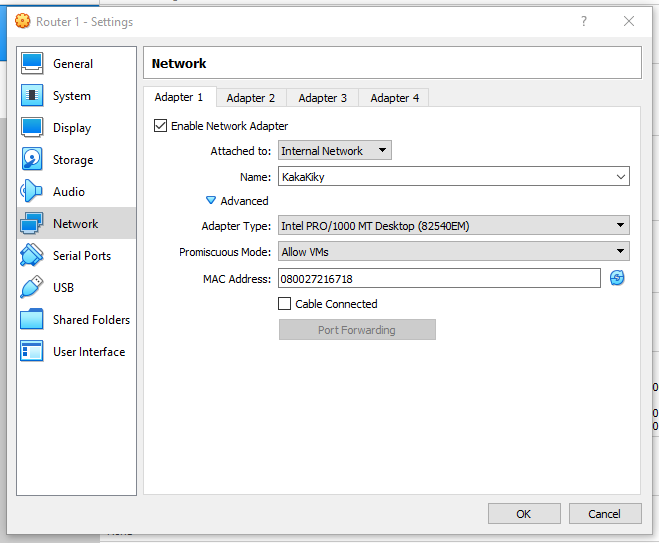Open the Serial Ports connector icon
The image size is (659, 543).
32,255
